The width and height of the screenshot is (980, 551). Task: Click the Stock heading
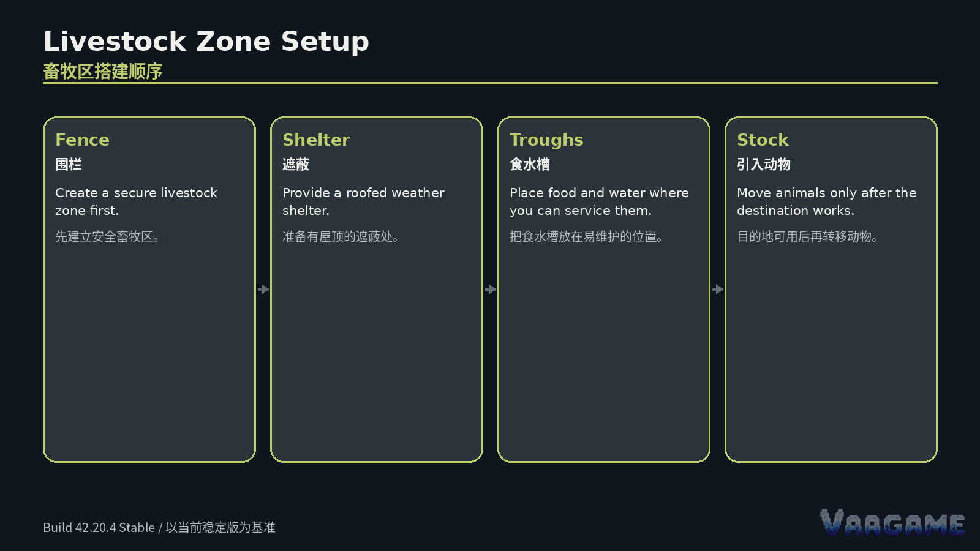tap(763, 140)
